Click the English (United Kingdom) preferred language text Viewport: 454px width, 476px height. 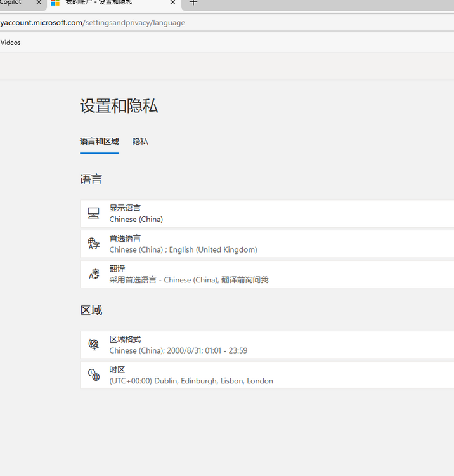click(213, 250)
